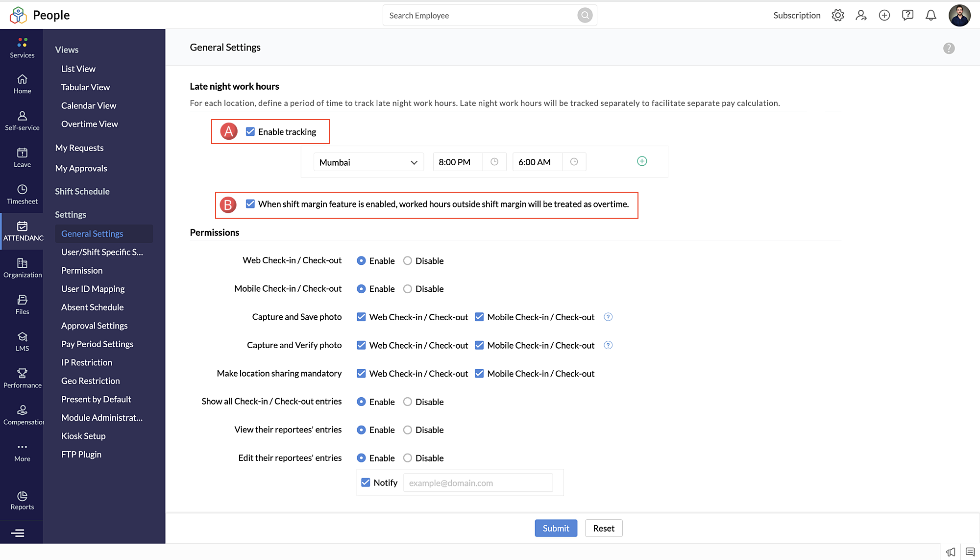This screenshot has height=560, width=980.
Task: Open Approval Settings
Action: 94,326
